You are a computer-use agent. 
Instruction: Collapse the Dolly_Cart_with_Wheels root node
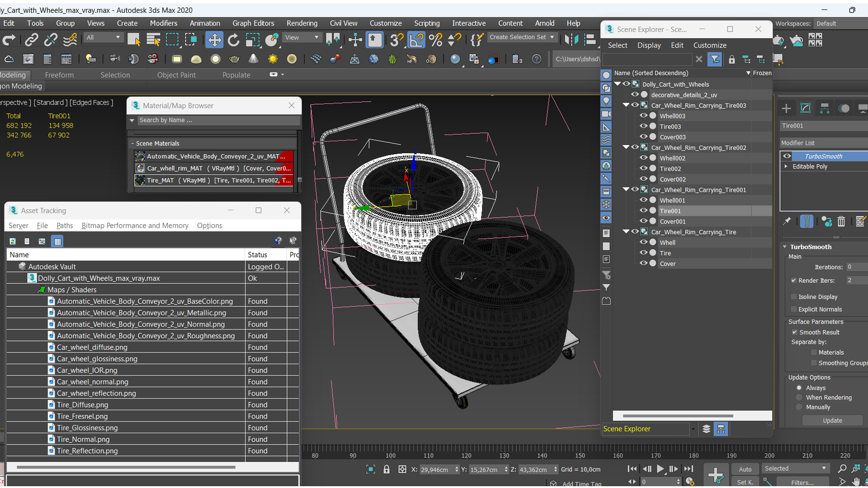(x=618, y=84)
